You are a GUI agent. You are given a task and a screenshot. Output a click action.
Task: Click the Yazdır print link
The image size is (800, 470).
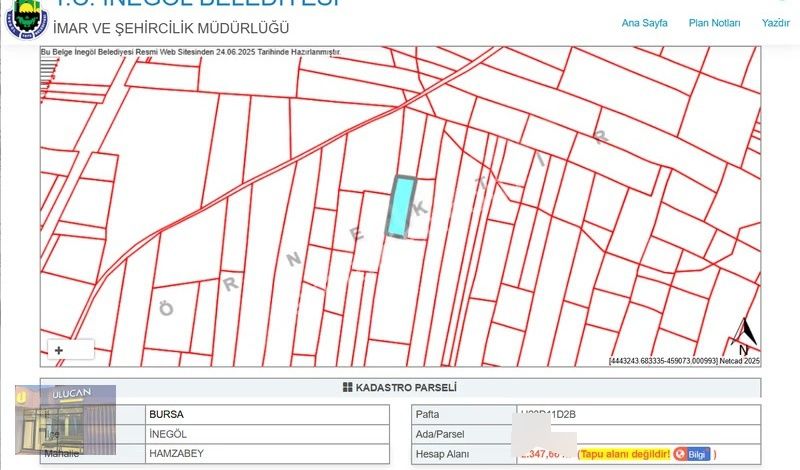tap(776, 23)
